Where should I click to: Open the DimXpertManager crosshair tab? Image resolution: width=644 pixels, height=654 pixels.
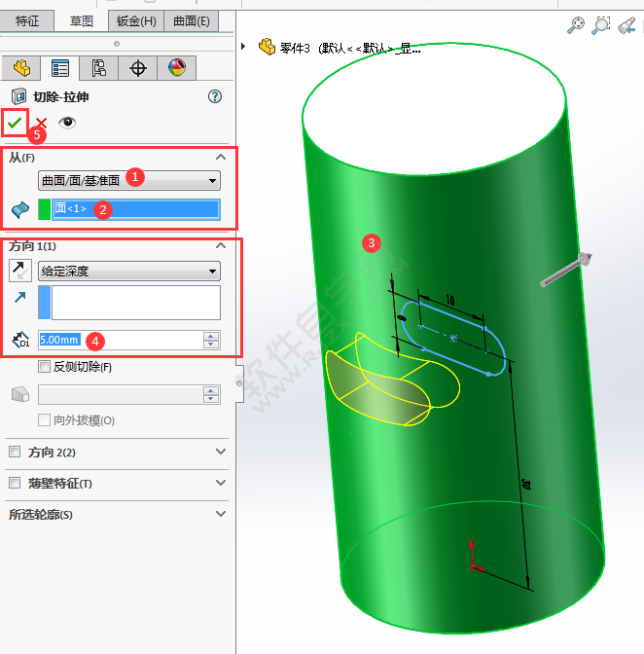[x=137, y=68]
